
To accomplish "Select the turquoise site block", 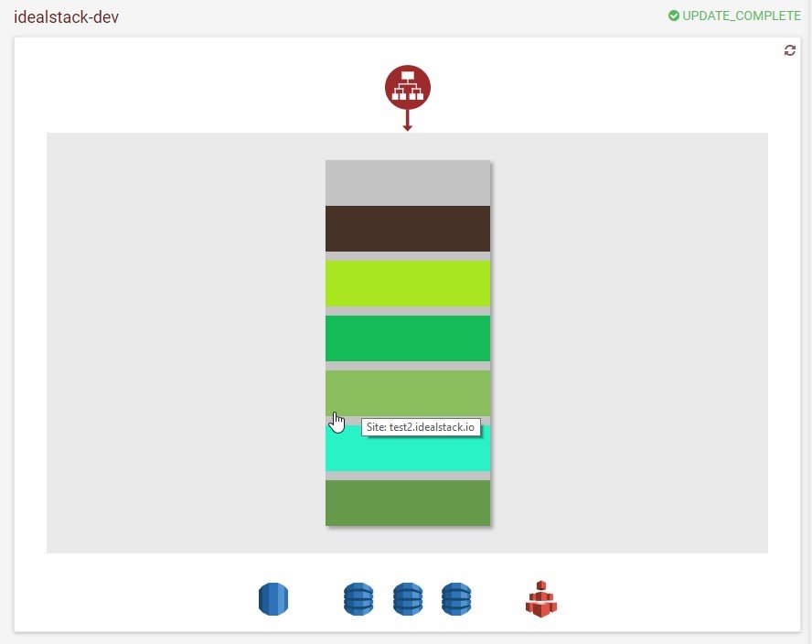I will [x=408, y=448].
